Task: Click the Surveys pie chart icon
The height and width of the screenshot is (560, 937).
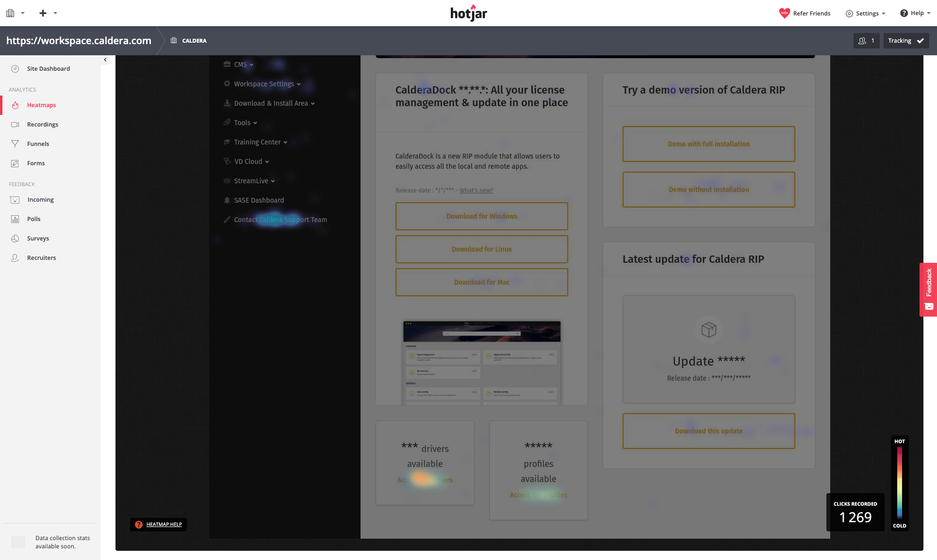Action: (x=15, y=239)
